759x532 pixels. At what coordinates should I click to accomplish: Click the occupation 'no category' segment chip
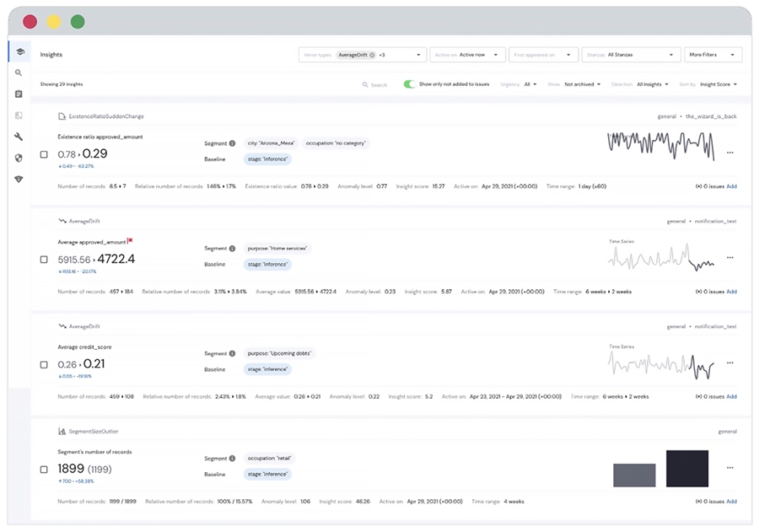tap(336, 143)
